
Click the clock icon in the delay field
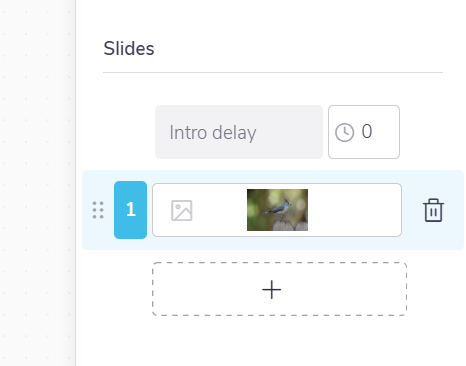click(344, 133)
